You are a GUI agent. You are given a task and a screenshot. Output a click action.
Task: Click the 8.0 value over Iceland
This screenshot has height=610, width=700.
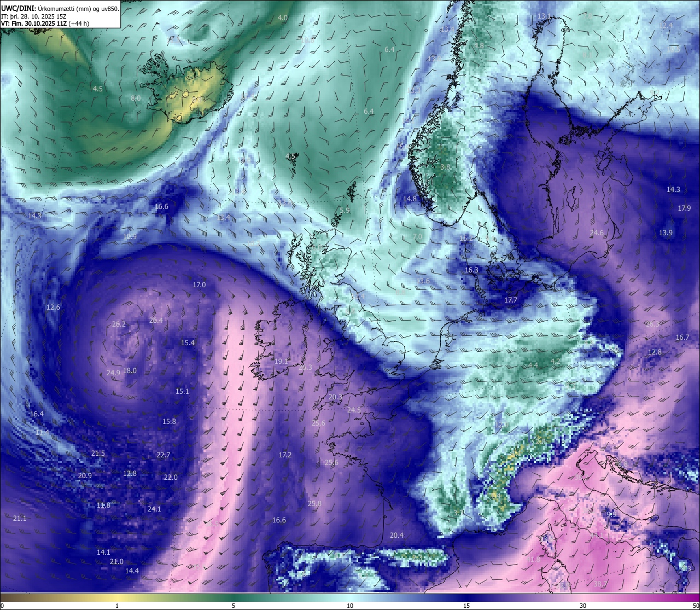pyautogui.click(x=136, y=98)
